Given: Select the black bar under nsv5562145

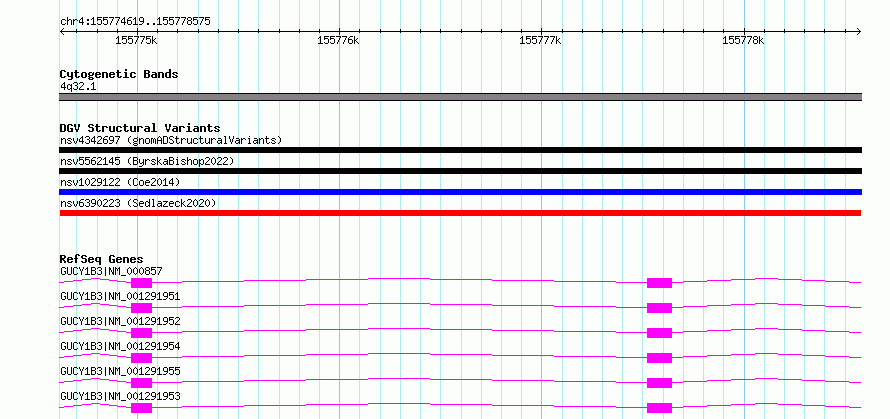Looking at the screenshot, I should click(x=460, y=171).
